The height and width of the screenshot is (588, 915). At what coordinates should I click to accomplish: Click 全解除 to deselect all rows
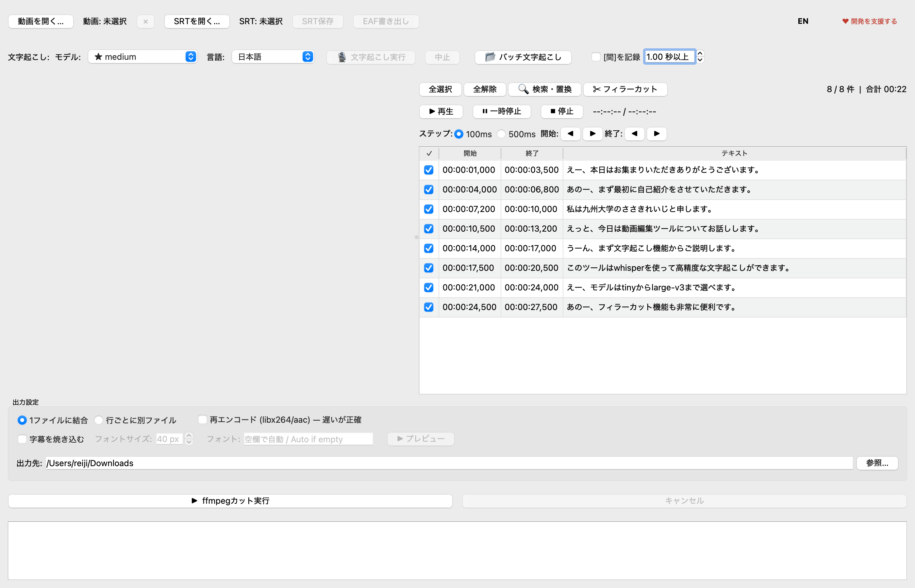[x=485, y=90]
